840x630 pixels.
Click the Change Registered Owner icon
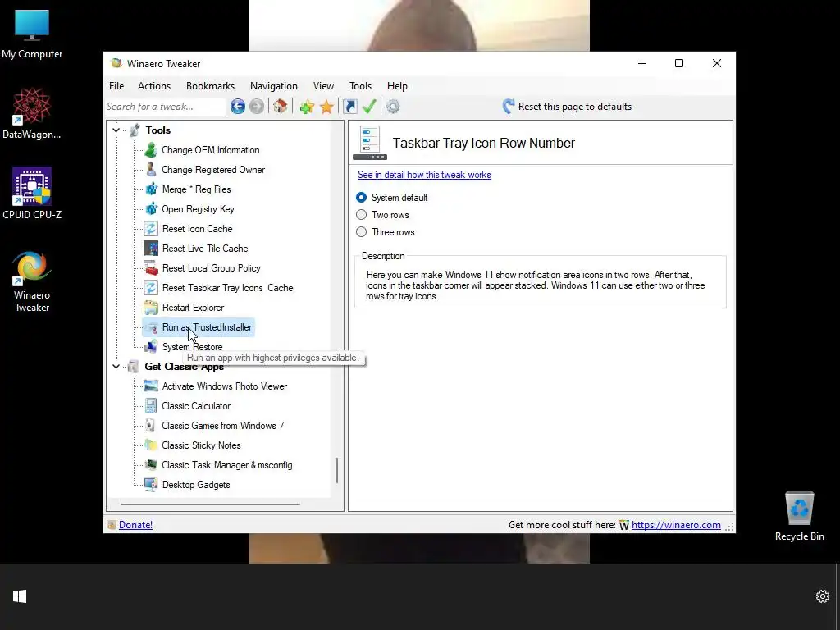click(x=151, y=170)
